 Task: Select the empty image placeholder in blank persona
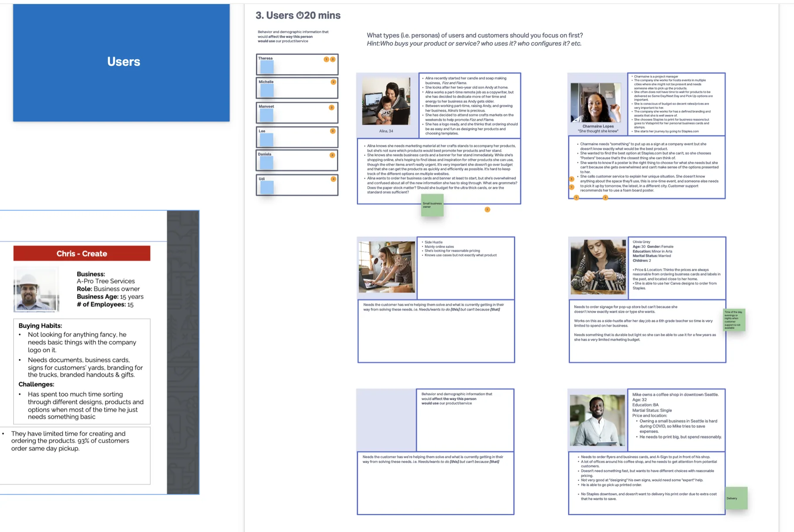pyautogui.click(x=386, y=420)
